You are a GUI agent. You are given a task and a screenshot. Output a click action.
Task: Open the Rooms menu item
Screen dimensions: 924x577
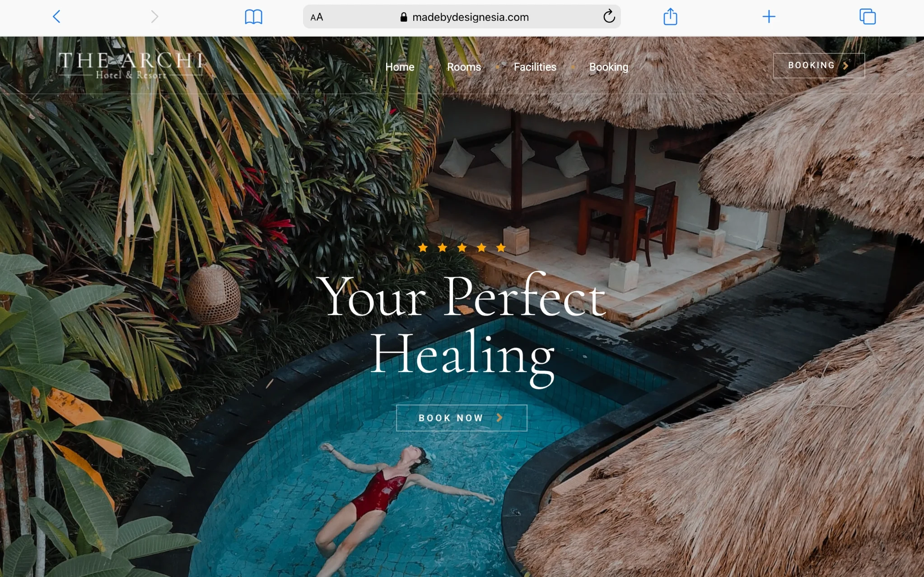click(x=464, y=67)
